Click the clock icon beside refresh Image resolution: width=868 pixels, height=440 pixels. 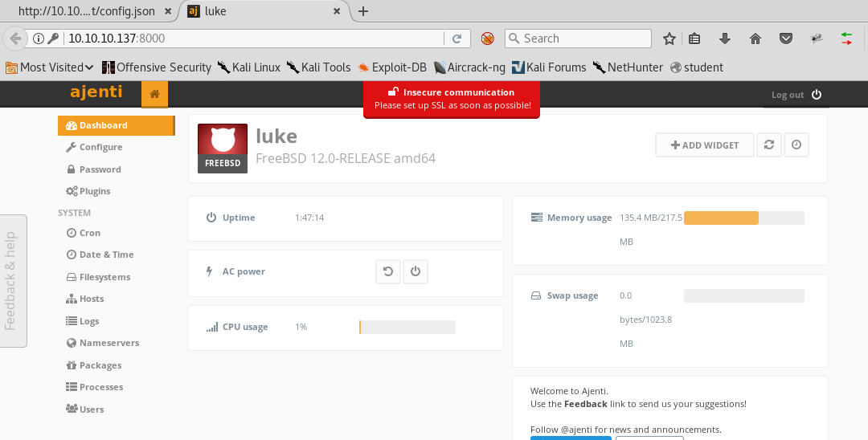point(796,145)
